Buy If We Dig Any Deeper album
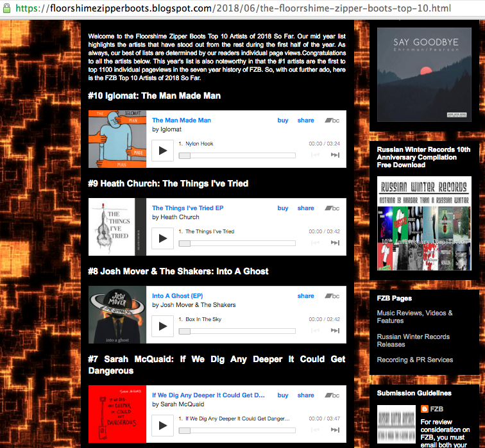 tap(283, 395)
